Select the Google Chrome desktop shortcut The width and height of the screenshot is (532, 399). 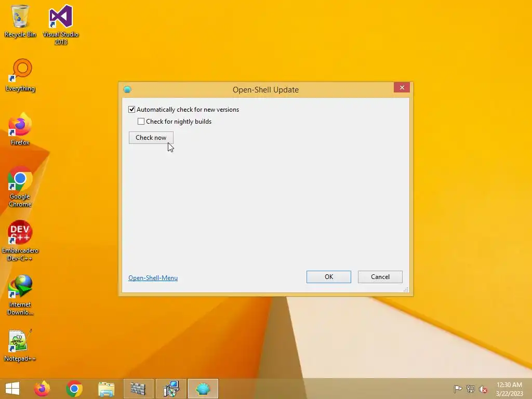click(20, 187)
